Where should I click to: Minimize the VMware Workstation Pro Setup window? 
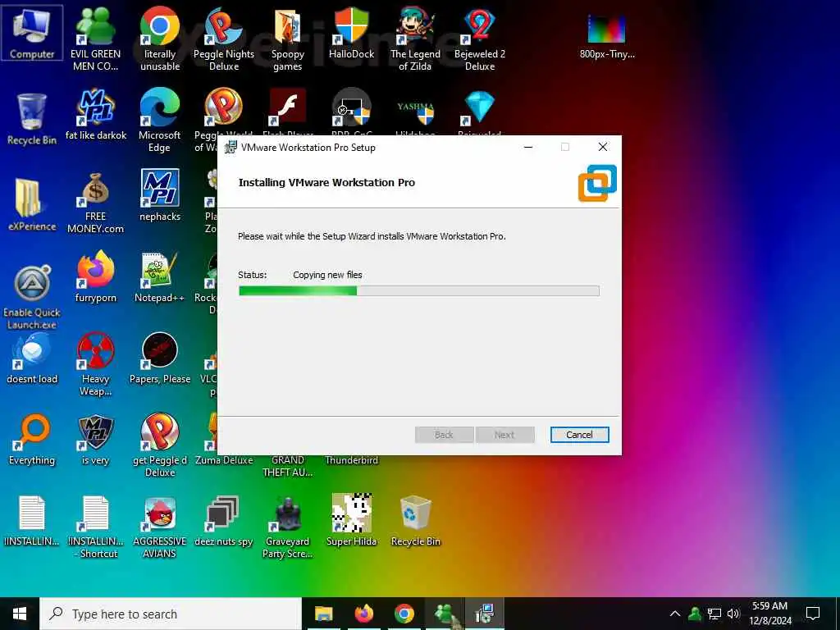pyautogui.click(x=528, y=148)
